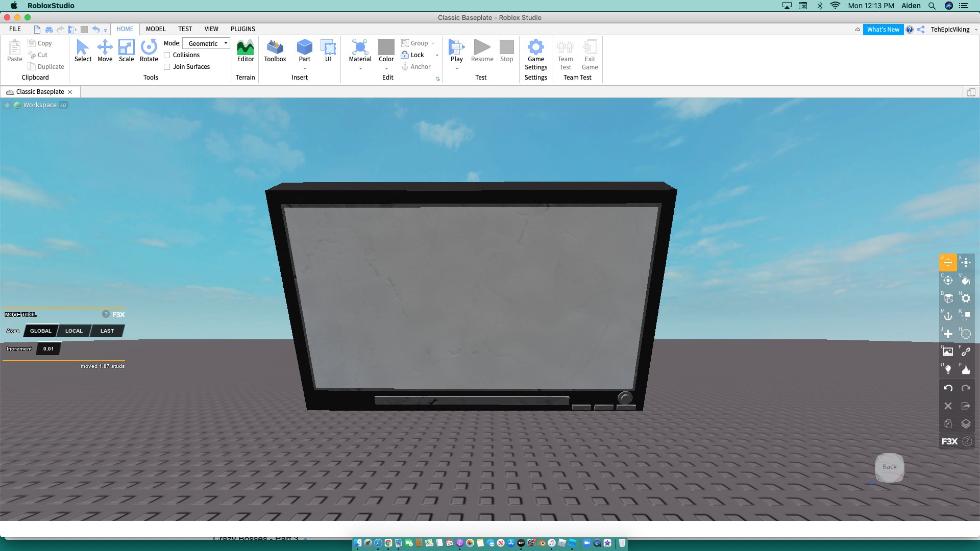Open the F3X Paint tool
The image size is (980, 551).
pos(966,281)
